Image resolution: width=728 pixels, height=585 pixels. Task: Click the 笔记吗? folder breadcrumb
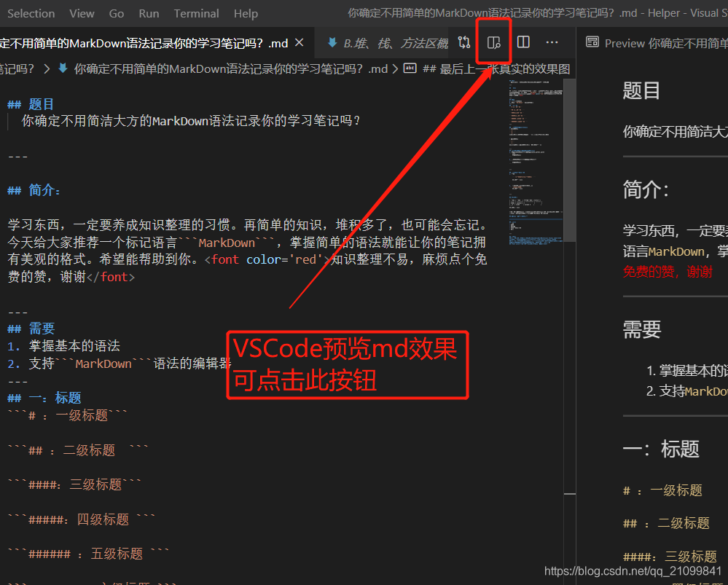[17, 69]
